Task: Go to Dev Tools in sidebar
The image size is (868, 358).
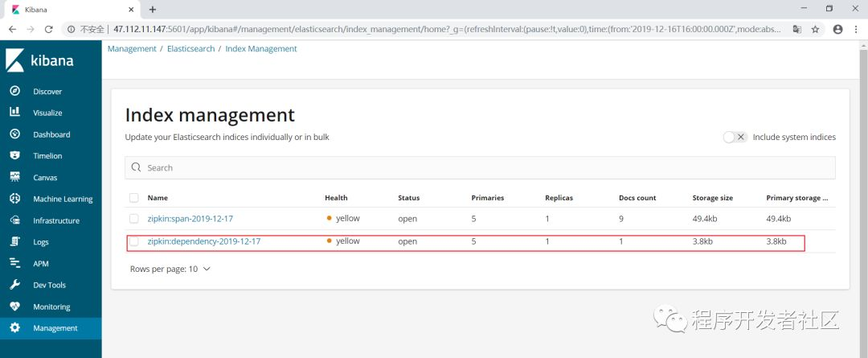Action: click(49, 285)
